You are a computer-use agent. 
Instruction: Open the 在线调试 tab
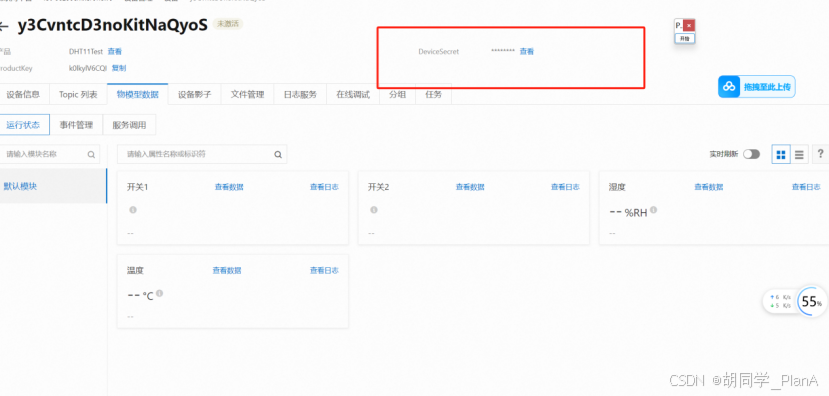click(353, 95)
